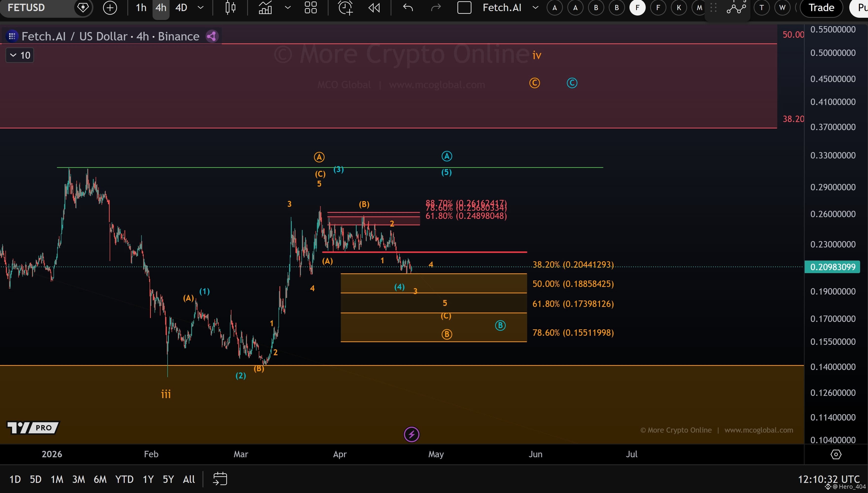
Task: Open the date range calendar icon
Action: point(220,479)
